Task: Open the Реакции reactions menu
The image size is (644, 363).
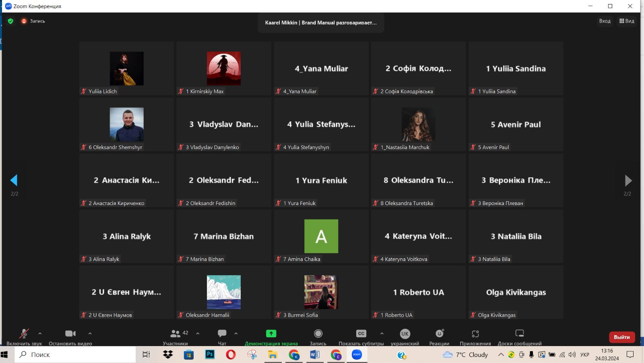Action: point(439,337)
